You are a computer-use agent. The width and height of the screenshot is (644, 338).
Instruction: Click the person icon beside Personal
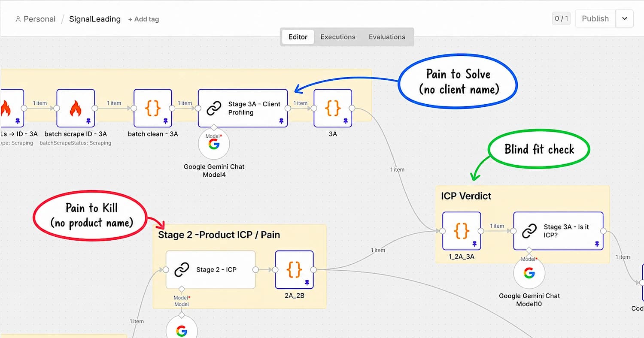[x=18, y=19]
